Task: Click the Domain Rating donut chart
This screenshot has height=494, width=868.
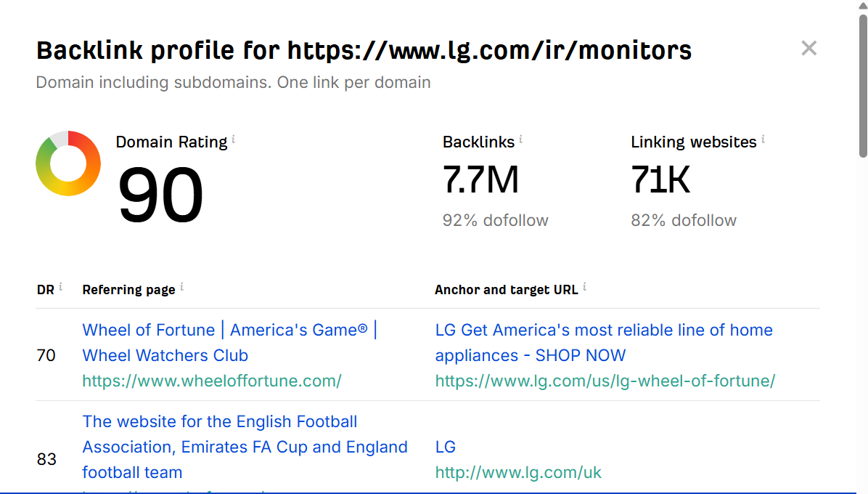Action: [68, 163]
